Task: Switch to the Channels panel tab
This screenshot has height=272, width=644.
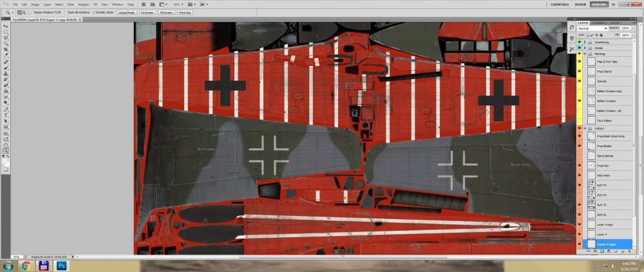Action: [599, 23]
